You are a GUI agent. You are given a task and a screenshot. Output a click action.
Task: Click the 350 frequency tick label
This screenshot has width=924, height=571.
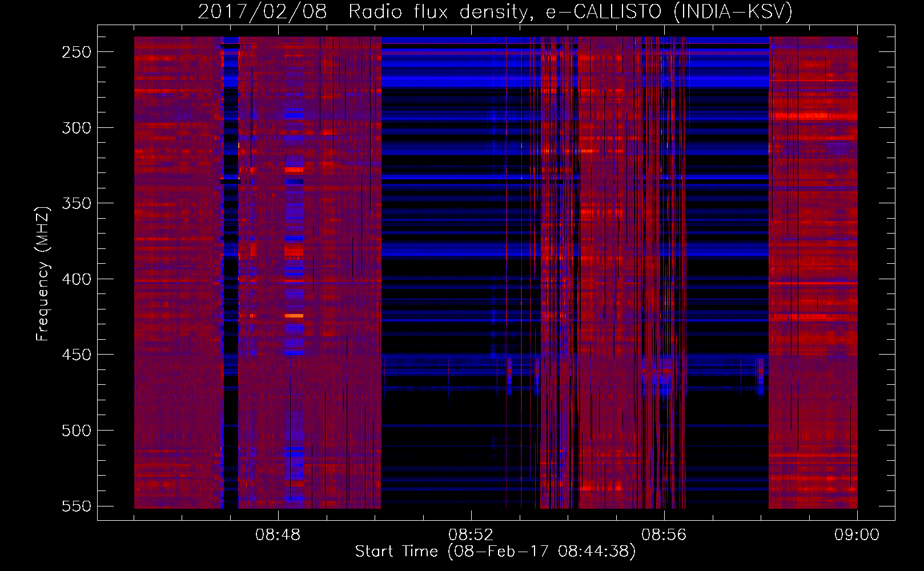[x=77, y=203]
